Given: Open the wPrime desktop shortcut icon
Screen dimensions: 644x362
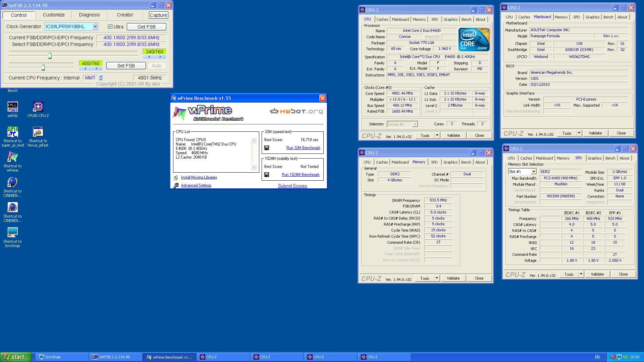Looking at the screenshot, I should pos(12,157).
